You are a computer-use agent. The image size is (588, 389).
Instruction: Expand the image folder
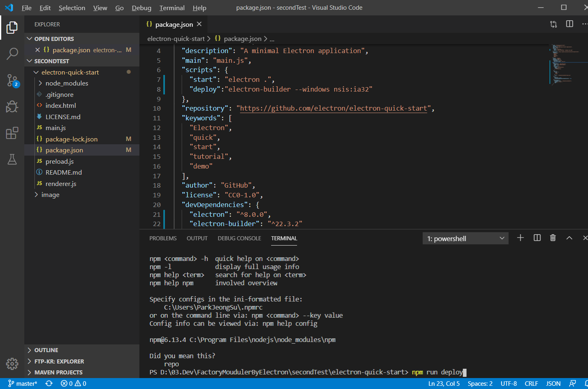tap(81, 194)
